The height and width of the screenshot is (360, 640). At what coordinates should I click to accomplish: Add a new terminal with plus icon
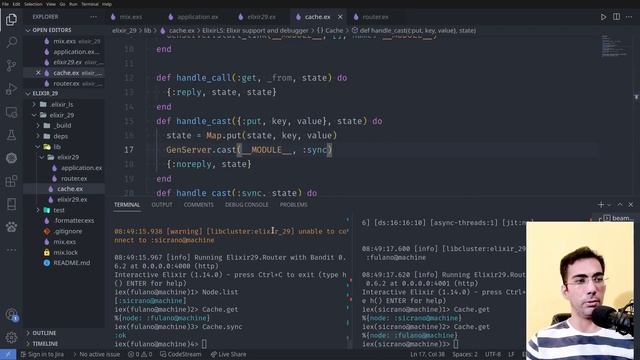600,204
